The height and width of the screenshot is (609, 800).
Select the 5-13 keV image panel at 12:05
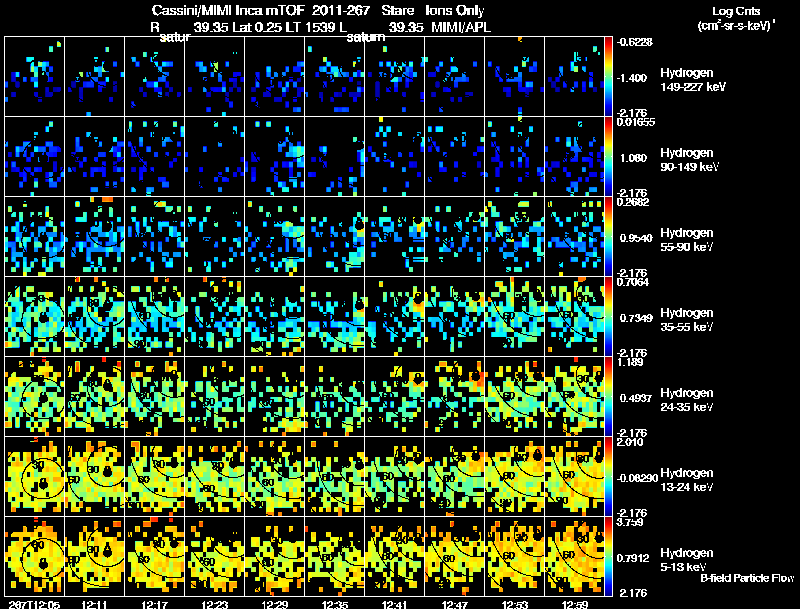coord(34,557)
